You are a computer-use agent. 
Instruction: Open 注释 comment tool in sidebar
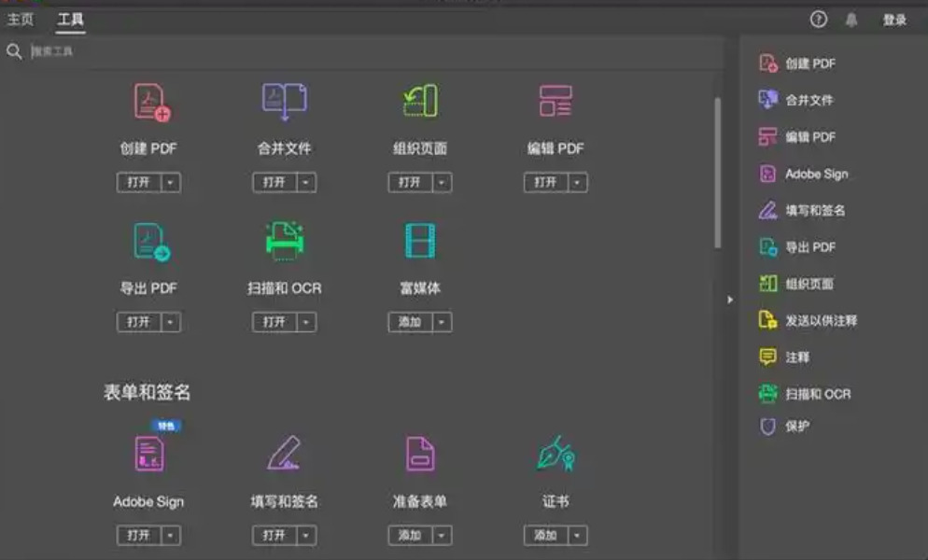[784, 357]
